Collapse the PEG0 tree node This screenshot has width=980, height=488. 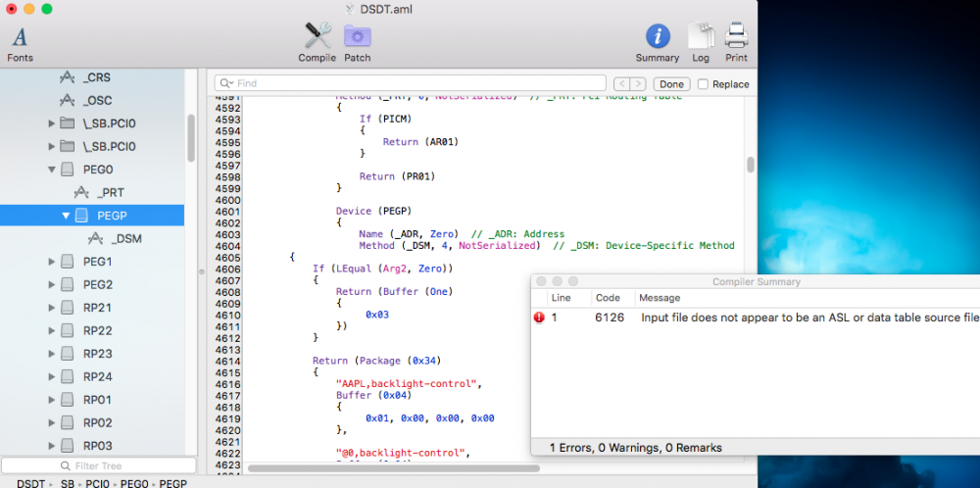[x=52, y=170]
